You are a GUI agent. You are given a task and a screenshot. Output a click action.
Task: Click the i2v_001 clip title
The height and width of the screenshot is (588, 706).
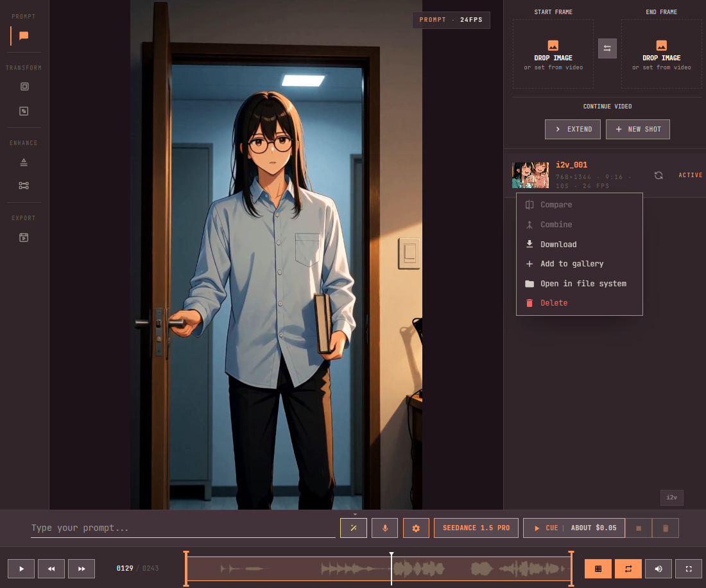coord(571,165)
